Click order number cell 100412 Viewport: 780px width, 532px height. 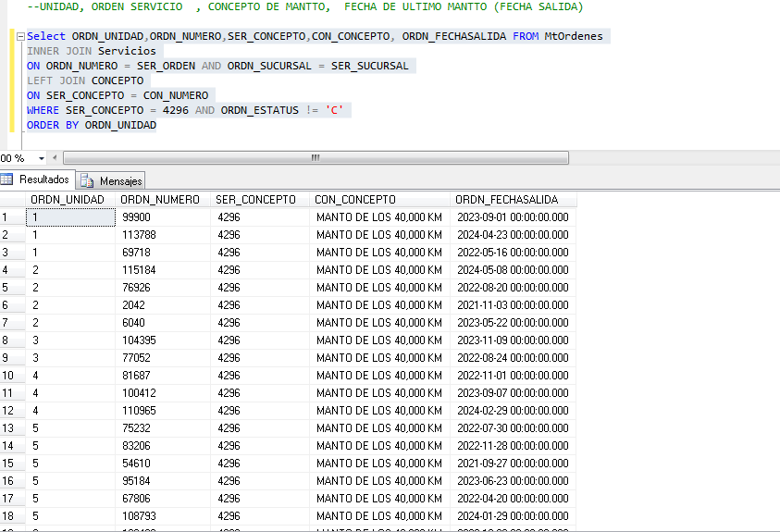pyautogui.click(x=163, y=393)
